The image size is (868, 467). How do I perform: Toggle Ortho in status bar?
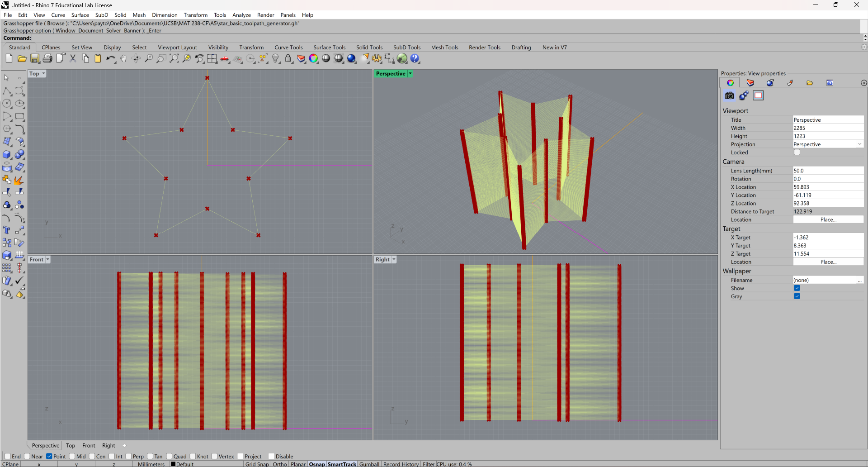coord(280,464)
